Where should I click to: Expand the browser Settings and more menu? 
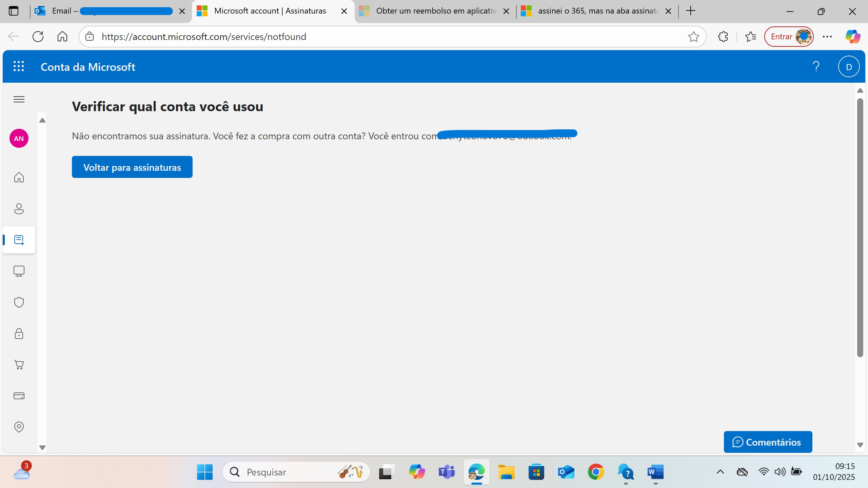[827, 37]
